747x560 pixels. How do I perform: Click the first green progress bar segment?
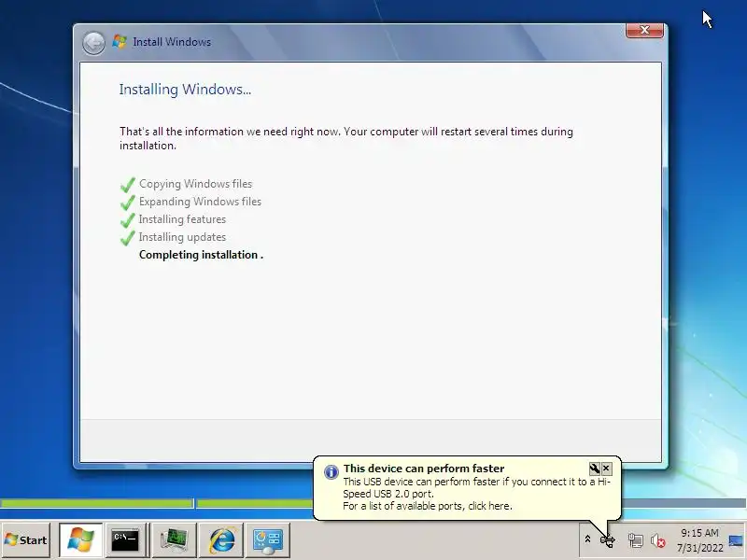pyautogui.click(x=97, y=503)
